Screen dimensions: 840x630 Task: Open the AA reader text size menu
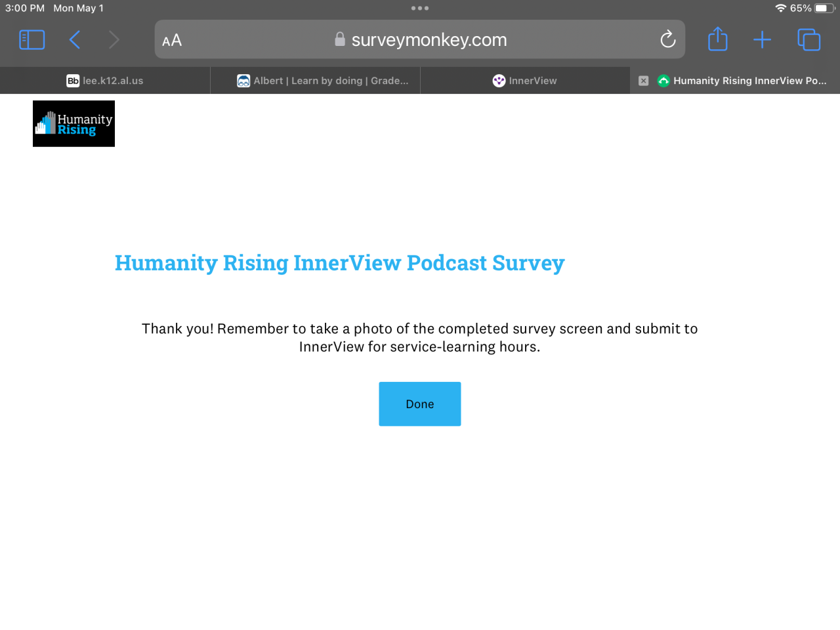point(172,41)
